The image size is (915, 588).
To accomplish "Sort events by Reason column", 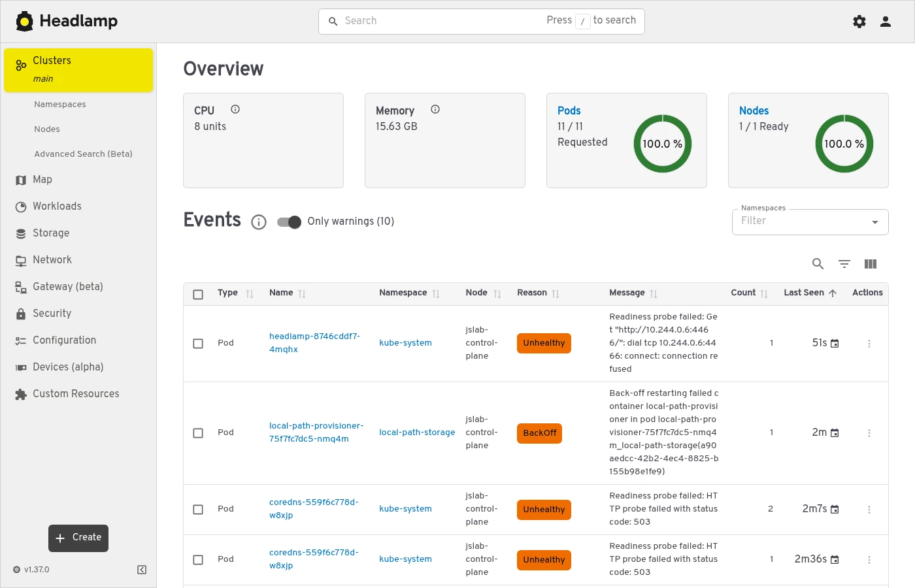I will point(556,294).
